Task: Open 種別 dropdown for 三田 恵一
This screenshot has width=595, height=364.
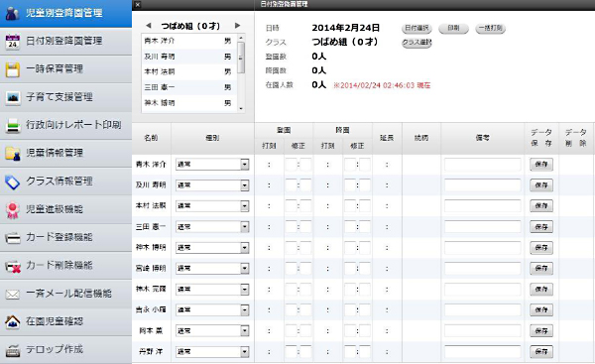Action: [x=245, y=227]
